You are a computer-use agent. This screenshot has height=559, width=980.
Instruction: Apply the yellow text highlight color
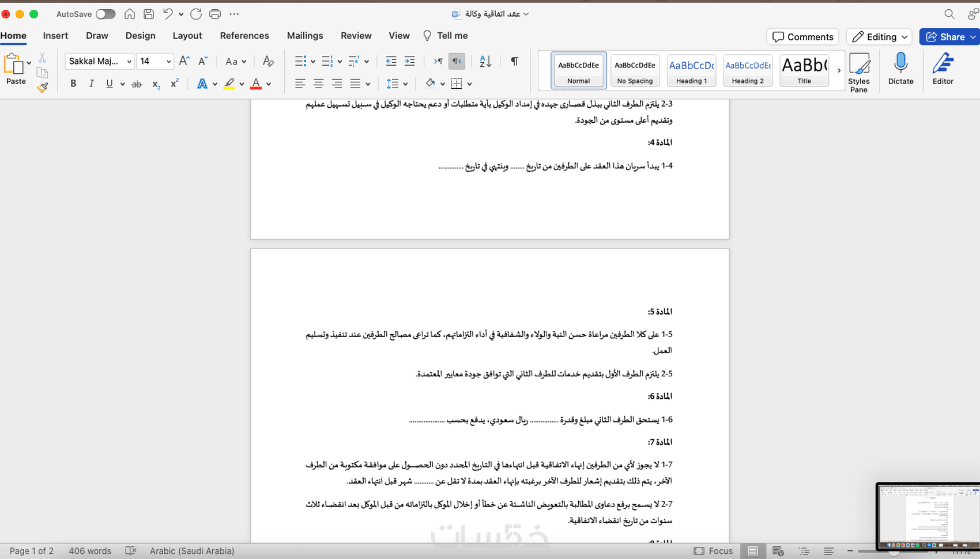coord(229,84)
